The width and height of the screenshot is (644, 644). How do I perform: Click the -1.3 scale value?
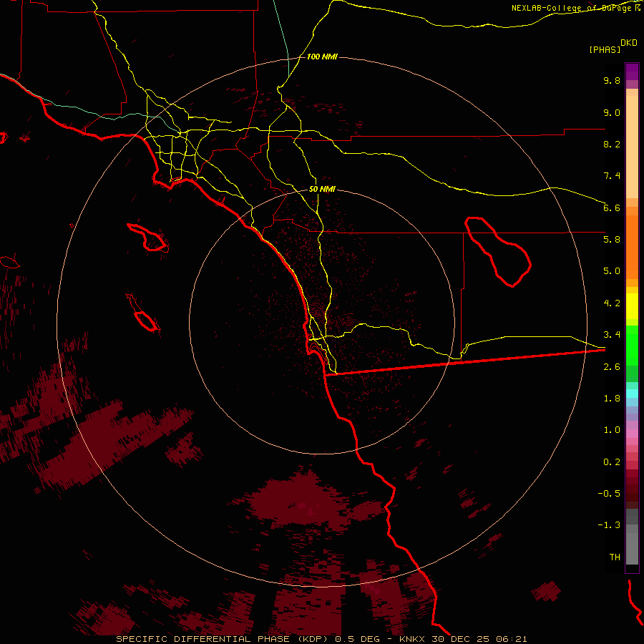pyautogui.click(x=609, y=525)
